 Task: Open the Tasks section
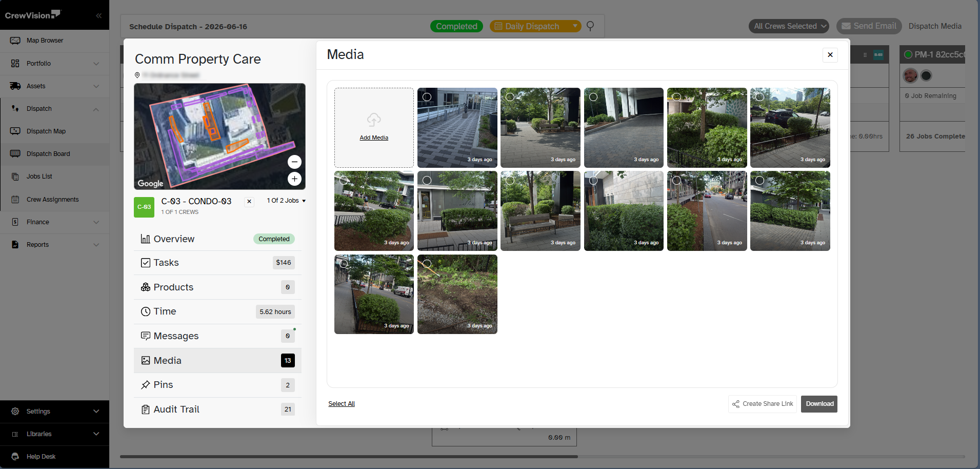217,263
